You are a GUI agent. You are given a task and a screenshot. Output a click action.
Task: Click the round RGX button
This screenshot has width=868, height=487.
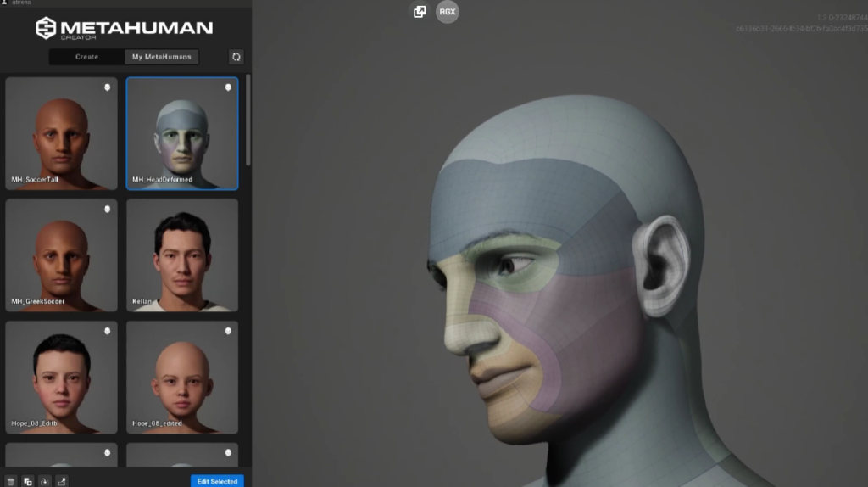tap(448, 12)
